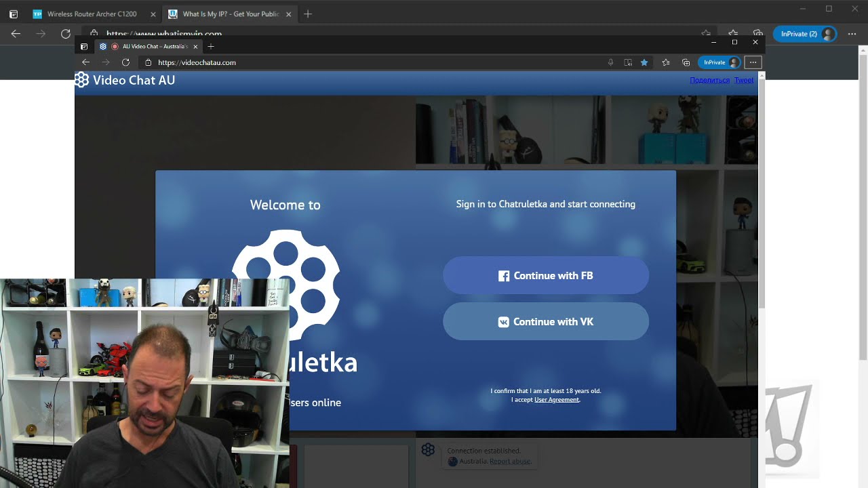This screenshot has height=488, width=868.
Task: Click the Report abuse link
Action: click(x=510, y=462)
